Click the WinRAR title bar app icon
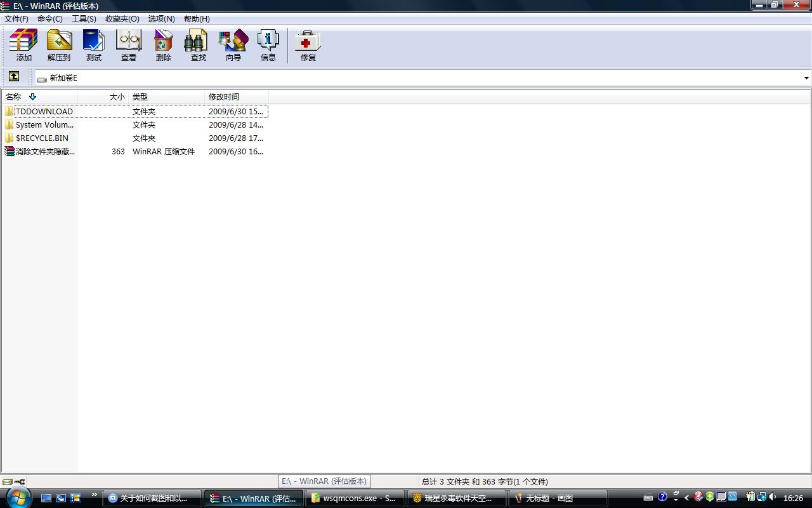The height and width of the screenshot is (508, 812). click(6, 6)
